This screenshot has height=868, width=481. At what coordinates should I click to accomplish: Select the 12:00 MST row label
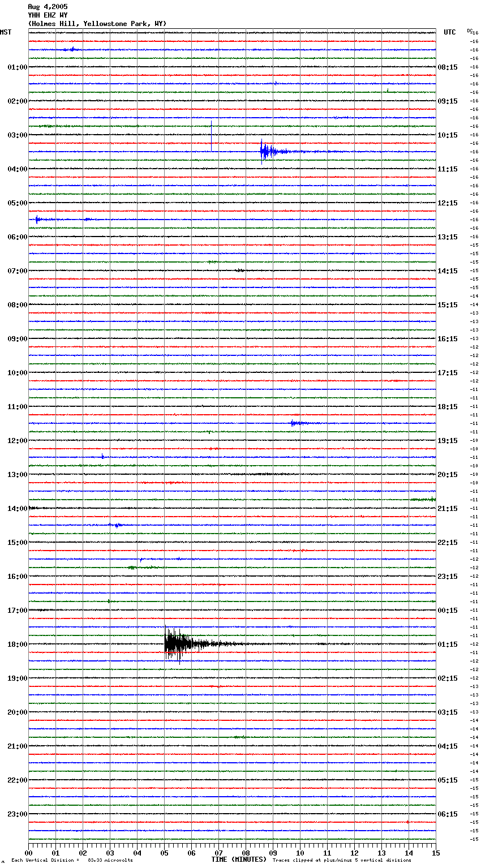pos(18,441)
